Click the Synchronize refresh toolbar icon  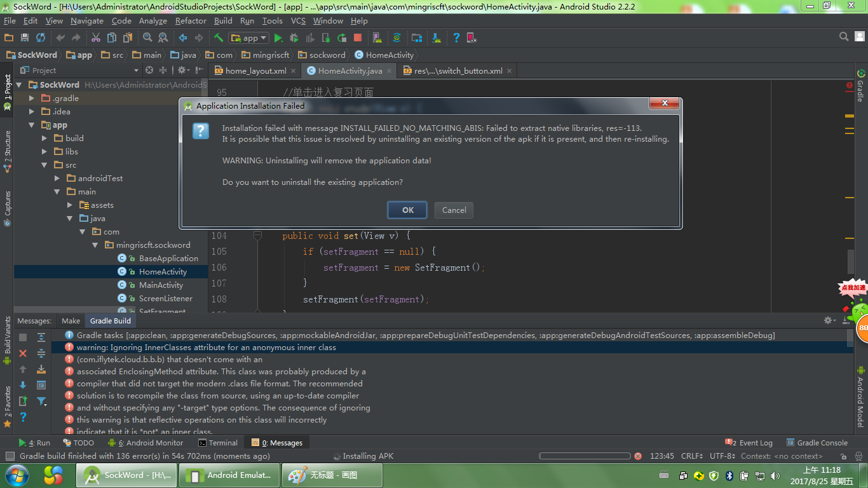[41, 38]
